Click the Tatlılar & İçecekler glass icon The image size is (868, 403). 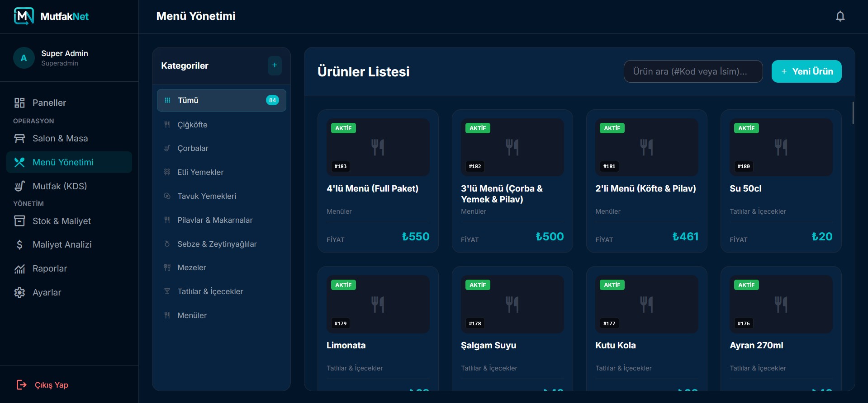tap(167, 291)
